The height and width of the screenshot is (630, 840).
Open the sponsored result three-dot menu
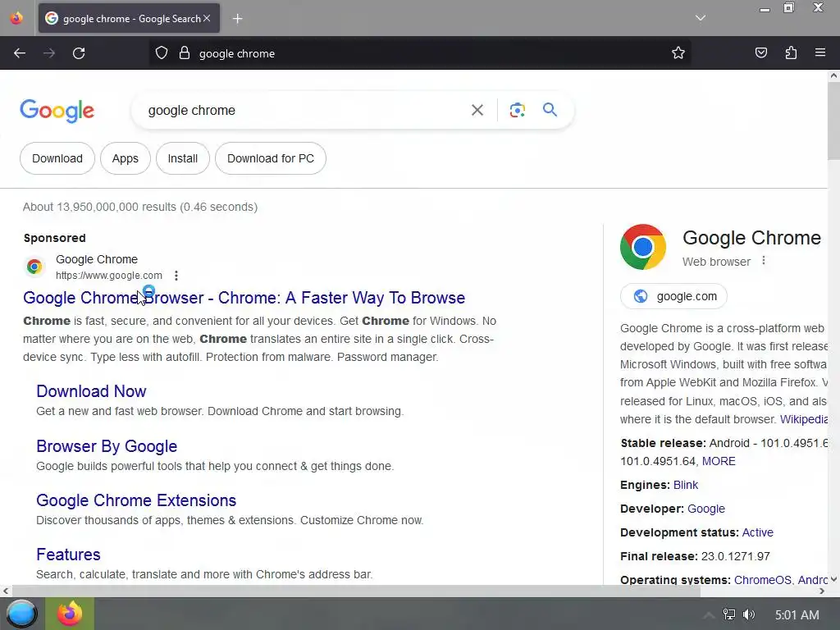pyautogui.click(x=176, y=276)
